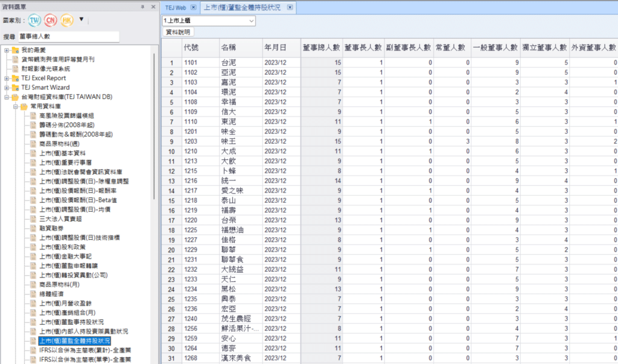
Task: Open 商品原物料(月) tree item
Action: [x=60, y=285]
